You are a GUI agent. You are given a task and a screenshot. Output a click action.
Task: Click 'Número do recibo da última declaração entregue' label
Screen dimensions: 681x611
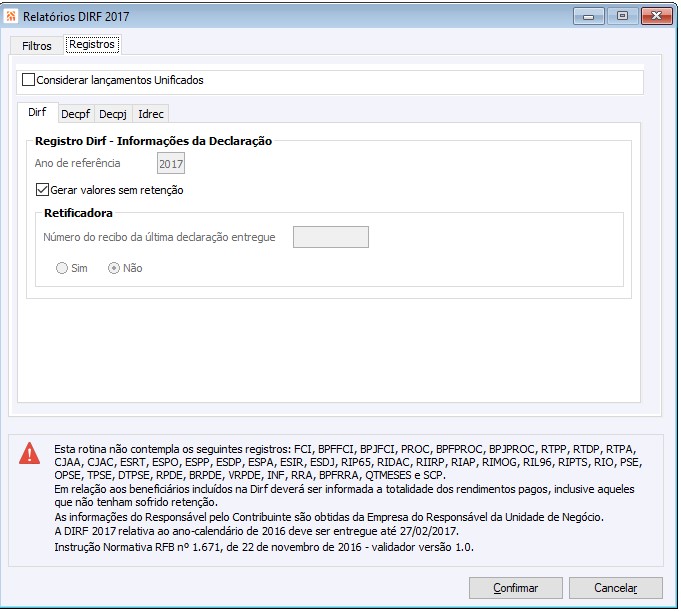(159, 237)
